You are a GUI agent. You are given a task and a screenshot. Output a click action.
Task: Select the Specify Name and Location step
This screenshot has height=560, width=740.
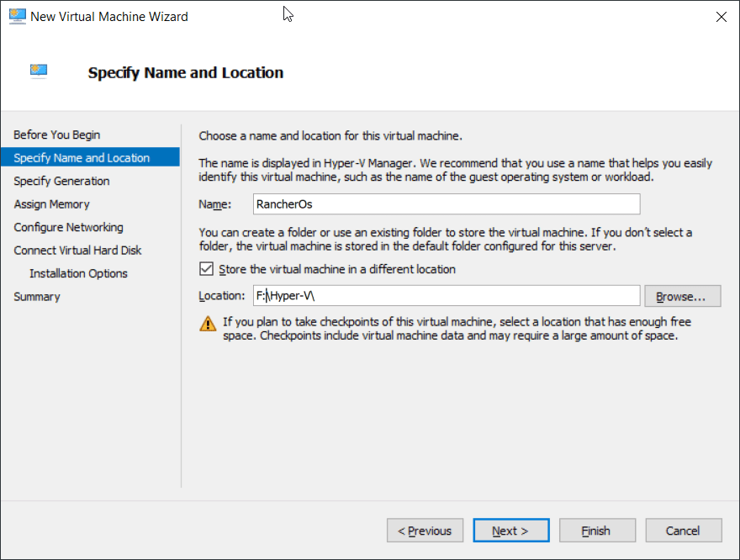(x=90, y=157)
